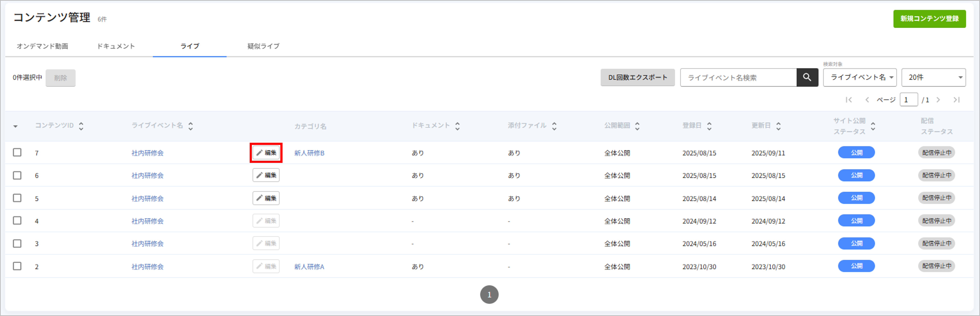The height and width of the screenshot is (316, 980).
Task: Tick the checkbox for content ID 5
Action: coord(17,198)
